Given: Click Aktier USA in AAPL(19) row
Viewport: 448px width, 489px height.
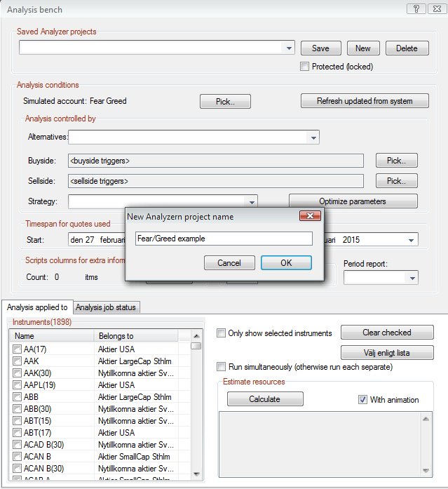Looking at the screenshot, I should [116, 385].
